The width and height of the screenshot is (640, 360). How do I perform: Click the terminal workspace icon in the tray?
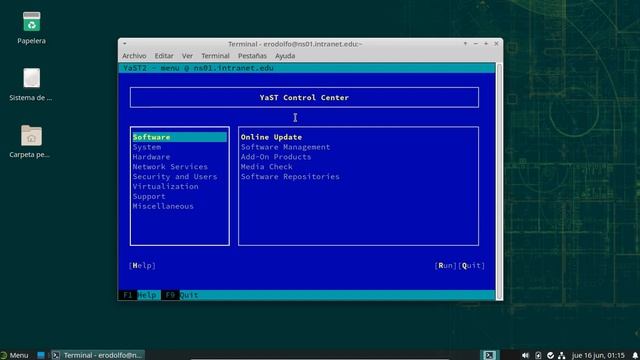click(489, 355)
